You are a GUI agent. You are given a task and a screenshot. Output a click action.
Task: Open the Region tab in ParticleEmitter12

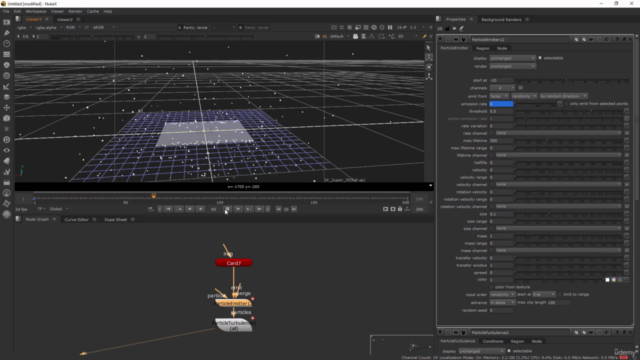tap(482, 48)
